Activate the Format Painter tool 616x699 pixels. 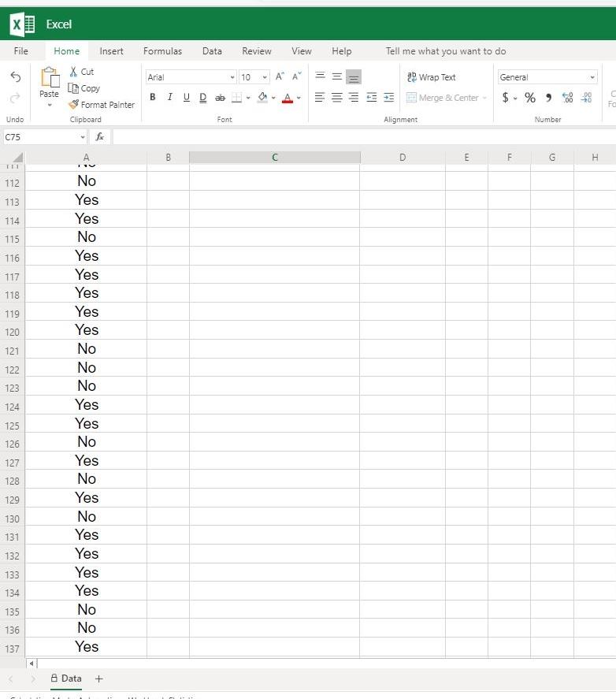[102, 105]
